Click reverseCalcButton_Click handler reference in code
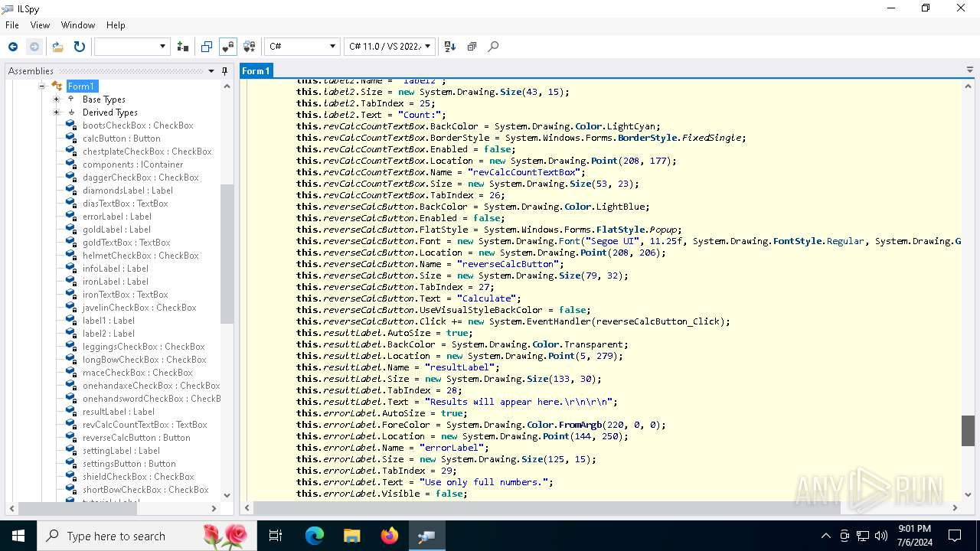Viewport: 980px width, 551px height. coord(659,321)
